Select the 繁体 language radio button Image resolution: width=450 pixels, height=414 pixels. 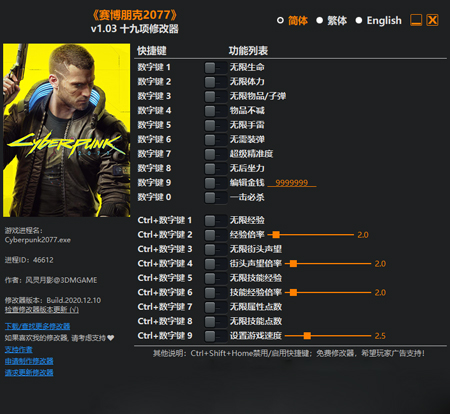(x=319, y=20)
